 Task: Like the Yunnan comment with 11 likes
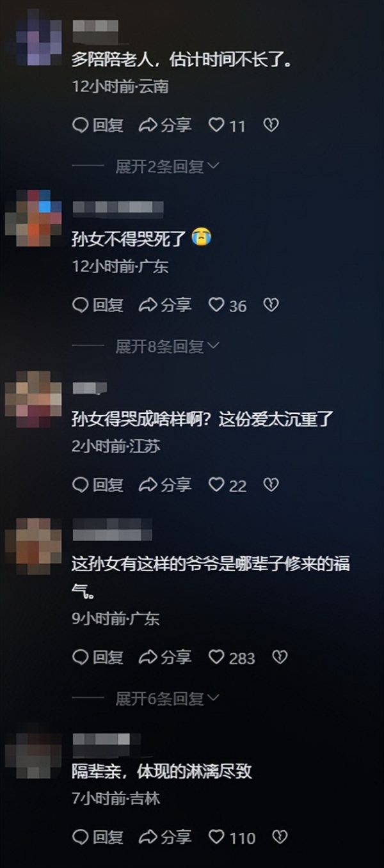227,125
